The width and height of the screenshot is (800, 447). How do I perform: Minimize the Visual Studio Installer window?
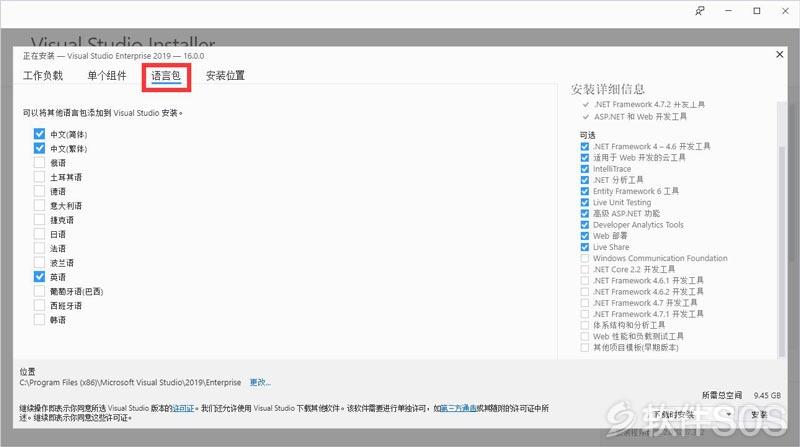tap(728, 11)
